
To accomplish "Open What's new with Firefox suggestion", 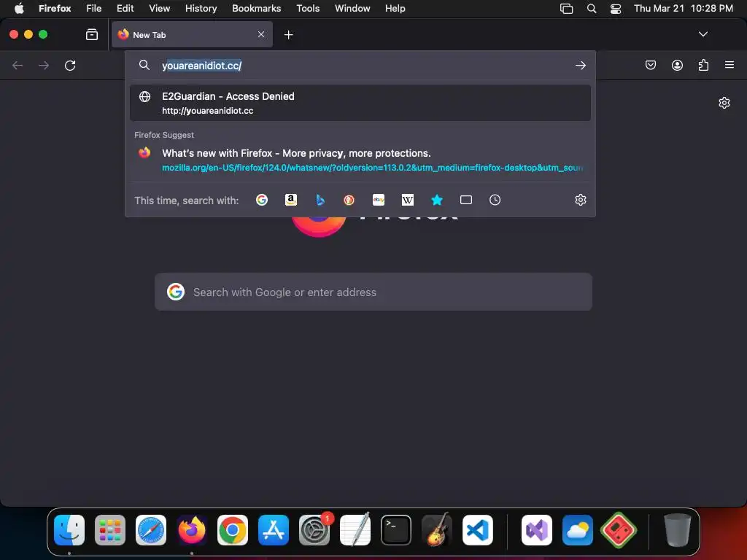I will tap(360, 160).
